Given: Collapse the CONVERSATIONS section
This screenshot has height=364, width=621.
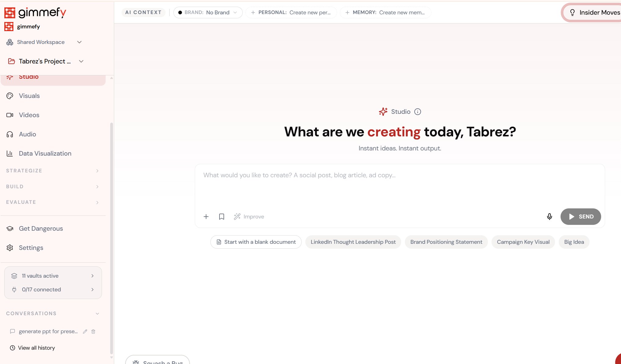Looking at the screenshot, I should coord(97,314).
